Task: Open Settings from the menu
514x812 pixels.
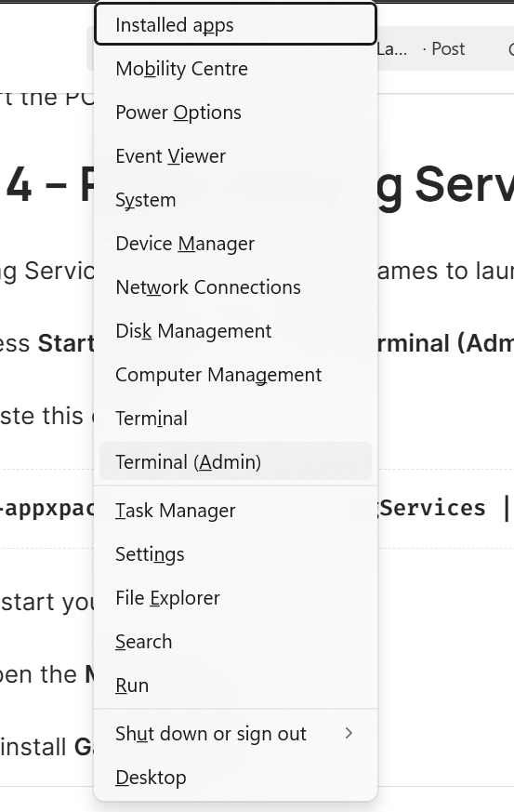Action: point(235,554)
